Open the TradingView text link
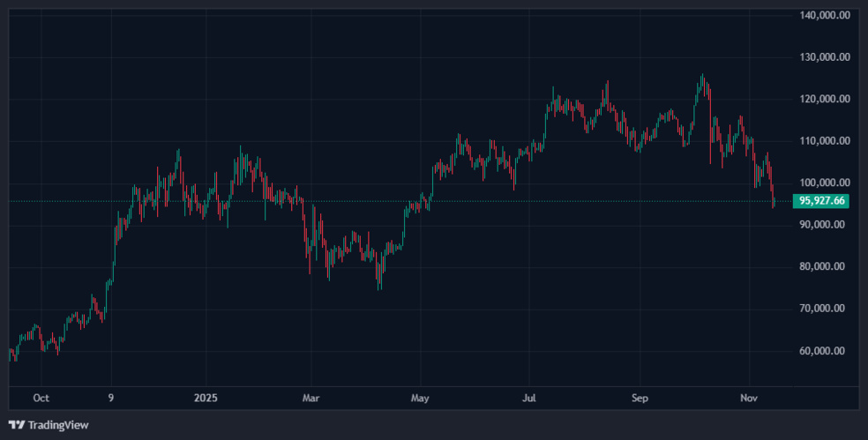The image size is (868, 440). coord(58,425)
